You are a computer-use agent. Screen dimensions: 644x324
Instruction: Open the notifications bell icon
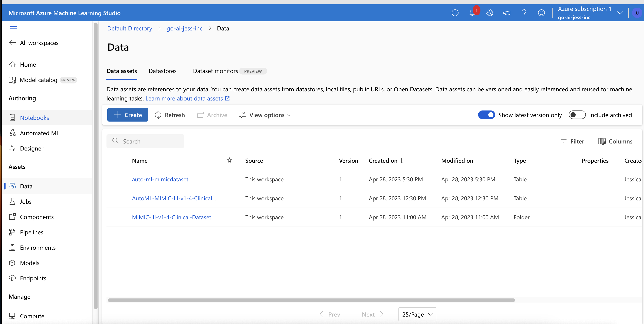pyautogui.click(x=472, y=13)
